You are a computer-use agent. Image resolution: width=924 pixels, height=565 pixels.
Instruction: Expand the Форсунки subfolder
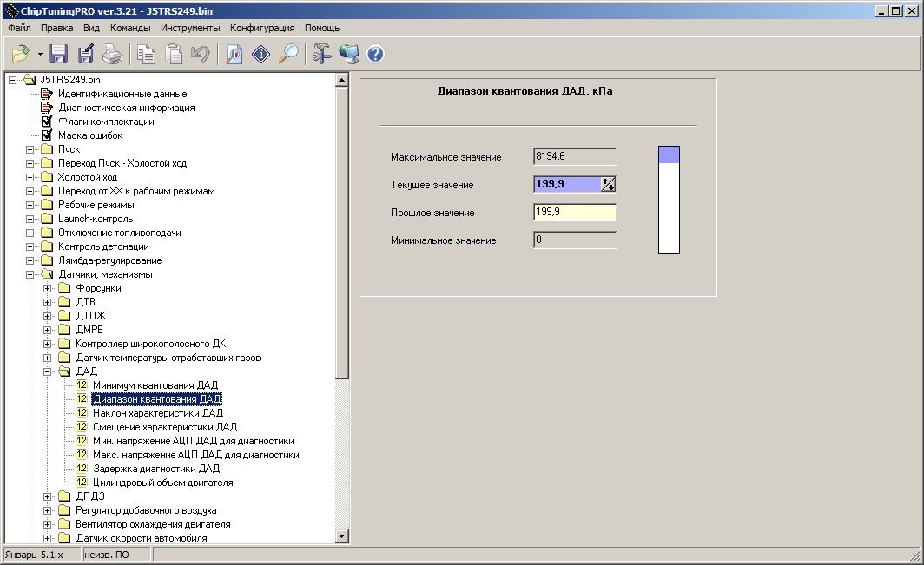coord(48,288)
